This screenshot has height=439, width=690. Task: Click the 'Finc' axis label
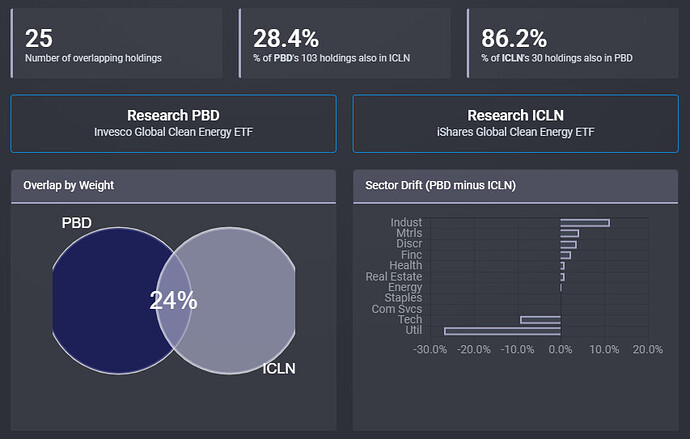(411, 255)
